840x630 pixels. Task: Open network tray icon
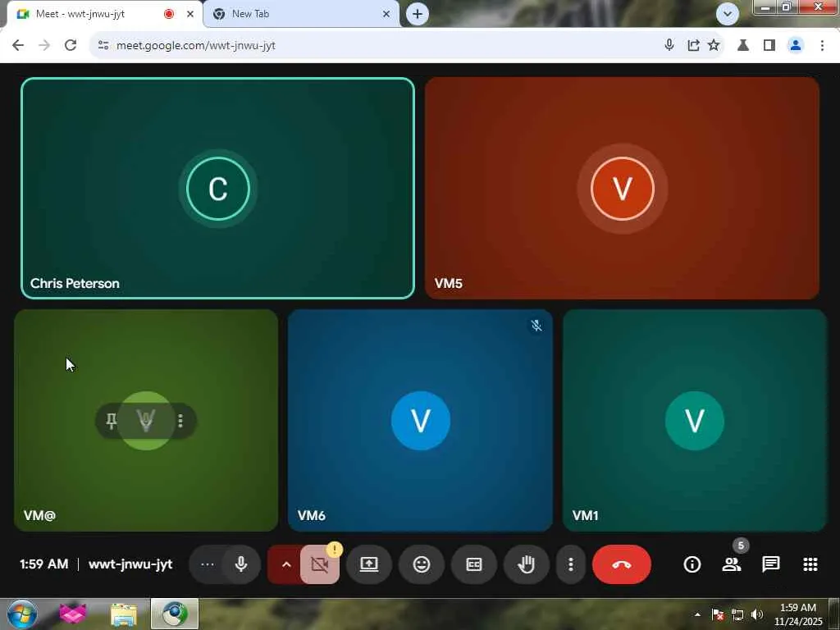coord(737,614)
